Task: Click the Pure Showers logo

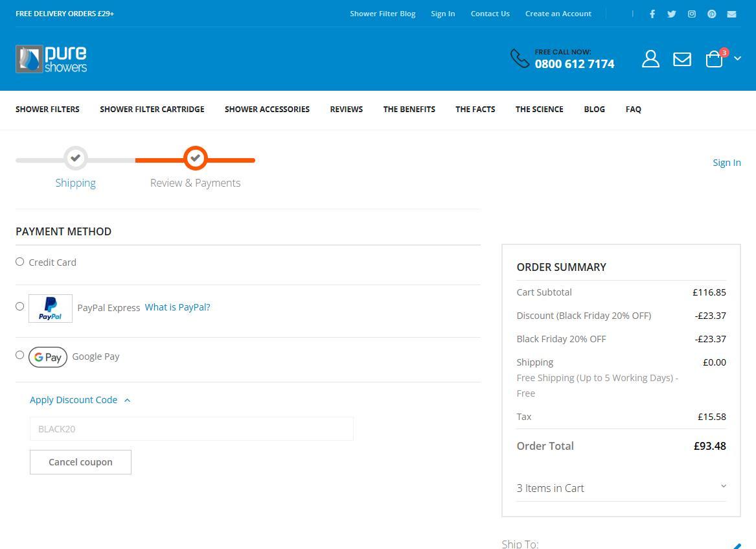Action: click(51, 59)
